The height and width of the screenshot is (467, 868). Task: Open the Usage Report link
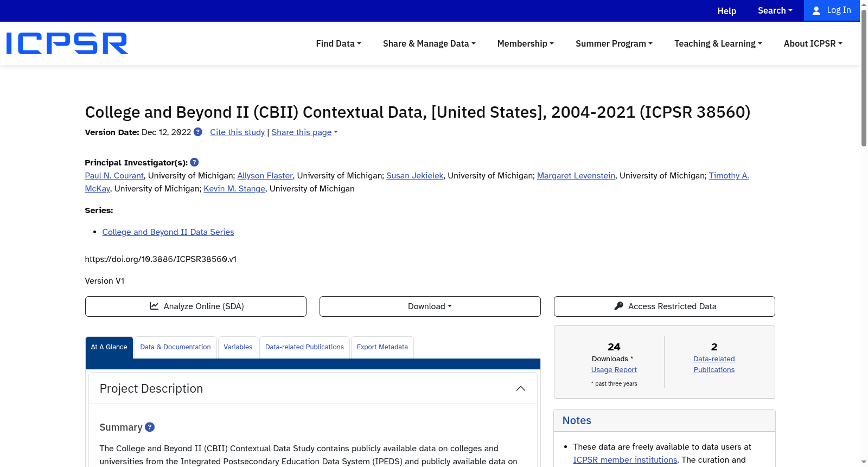[614, 370]
